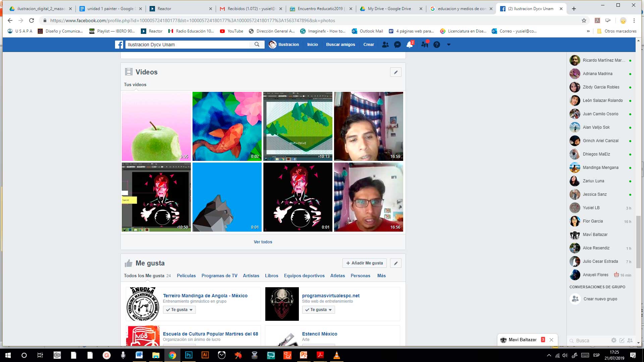644x362 pixels.
Task: Switch to My Drive - Google Drive tab
Action: 391,9
